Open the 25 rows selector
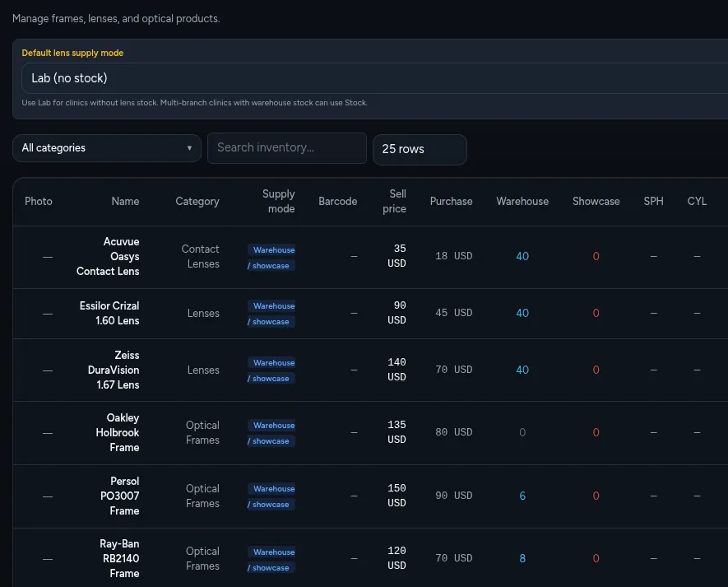 pyautogui.click(x=420, y=149)
